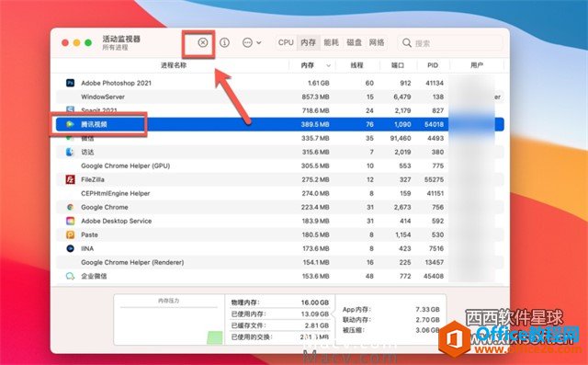Click the Adobe Photoshop 2021 icon
Viewport: 588px width, 365px height.
70,83
